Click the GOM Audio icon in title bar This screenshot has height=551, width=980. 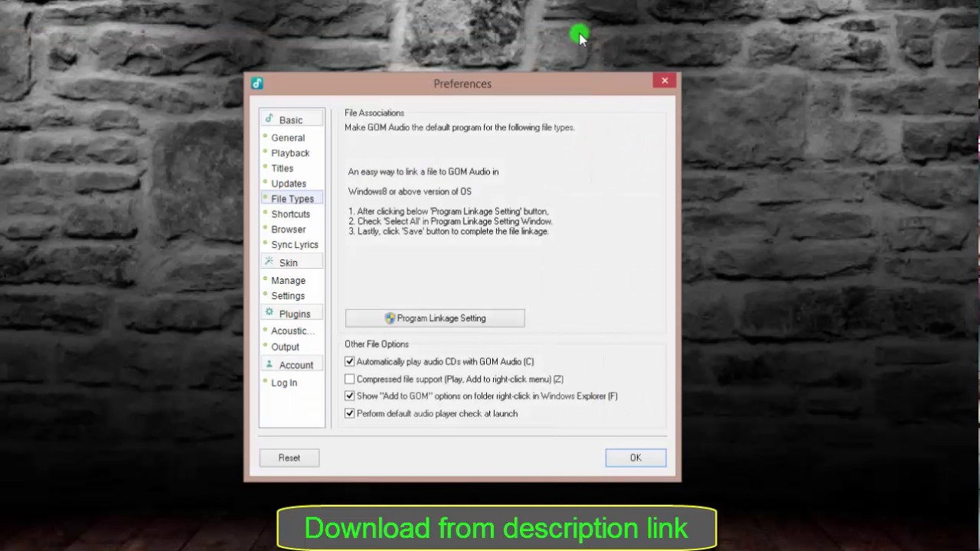point(257,83)
